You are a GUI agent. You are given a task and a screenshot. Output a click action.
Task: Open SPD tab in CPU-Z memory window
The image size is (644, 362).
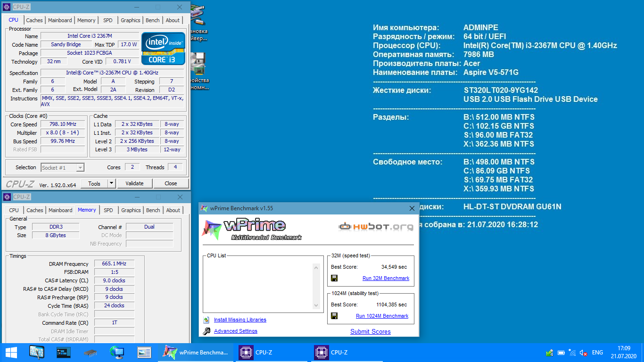(108, 210)
